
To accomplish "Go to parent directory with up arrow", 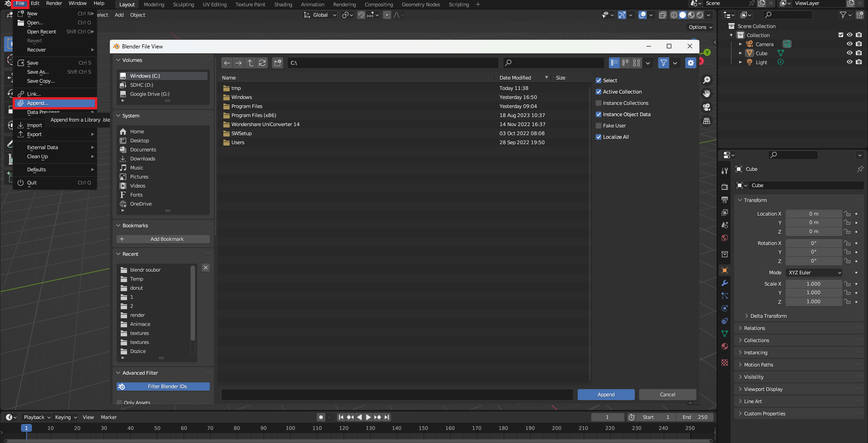I will tap(250, 63).
